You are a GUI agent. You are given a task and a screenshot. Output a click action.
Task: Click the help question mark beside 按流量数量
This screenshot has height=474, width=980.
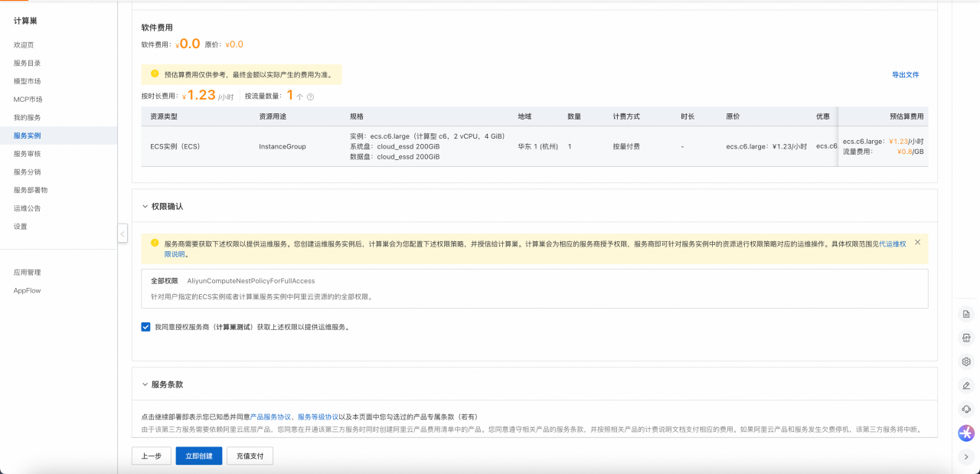[x=310, y=96]
